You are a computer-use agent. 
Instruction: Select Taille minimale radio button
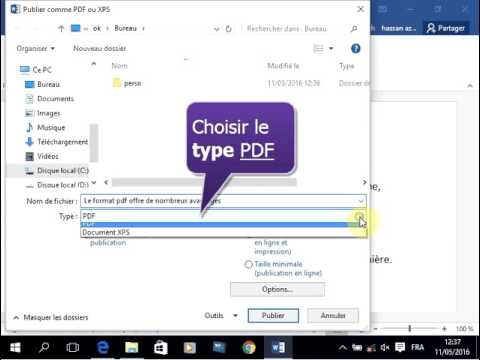click(248, 265)
